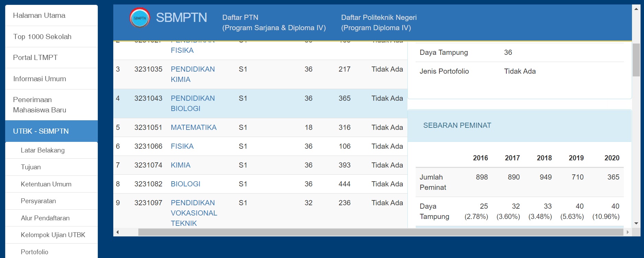Open Top 1000 Sekolah sidebar item

click(51, 37)
